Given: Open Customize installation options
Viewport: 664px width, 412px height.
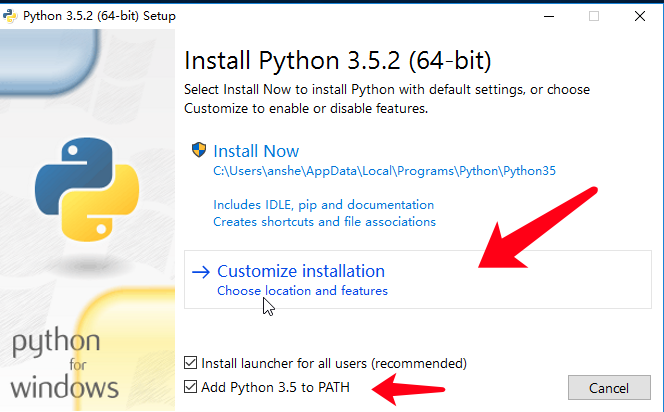Looking at the screenshot, I should [x=301, y=271].
